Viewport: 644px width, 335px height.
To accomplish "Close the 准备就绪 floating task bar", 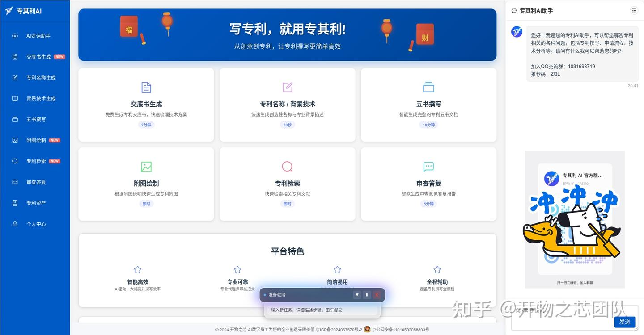I will coord(377,295).
